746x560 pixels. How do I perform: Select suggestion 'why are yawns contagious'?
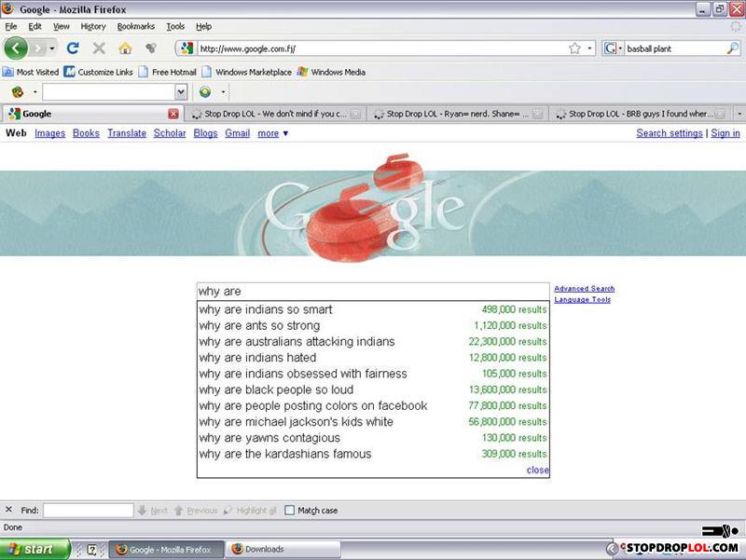[x=373, y=438]
